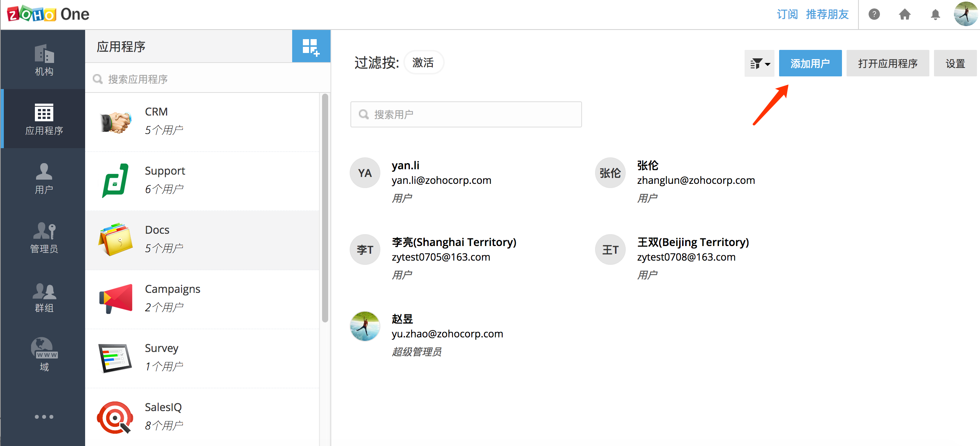Focus the 搜索用户 search users field

click(466, 114)
